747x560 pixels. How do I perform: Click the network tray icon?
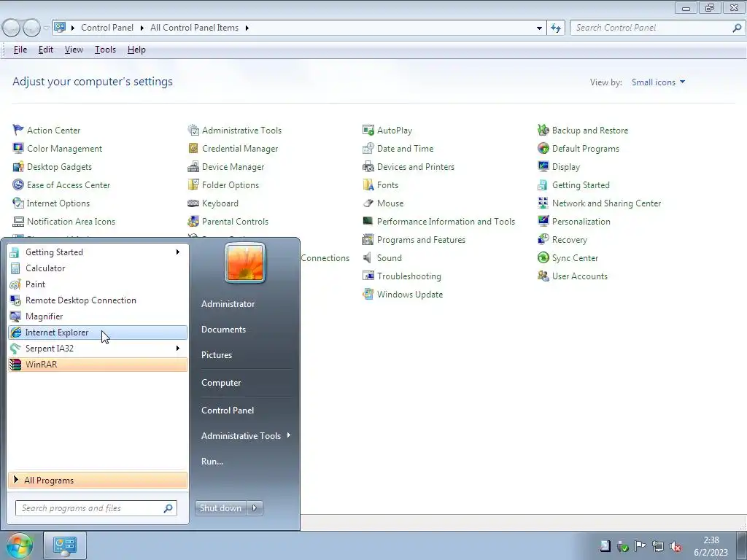click(x=658, y=546)
